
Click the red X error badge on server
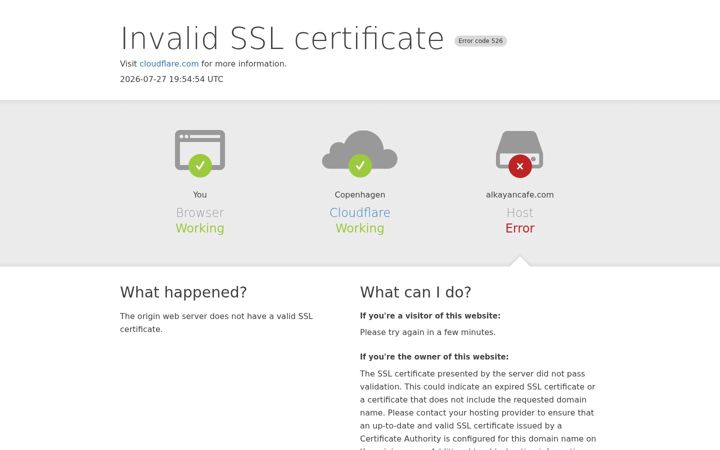click(520, 166)
